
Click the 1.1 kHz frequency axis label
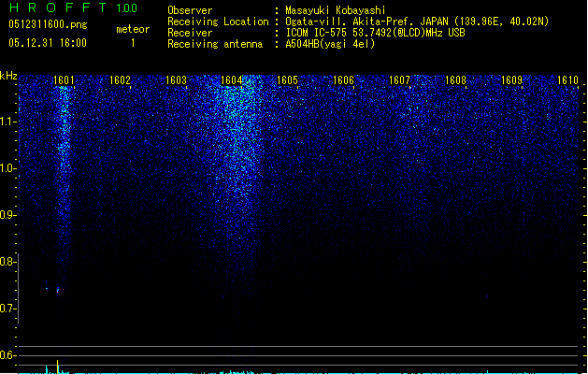coord(7,122)
